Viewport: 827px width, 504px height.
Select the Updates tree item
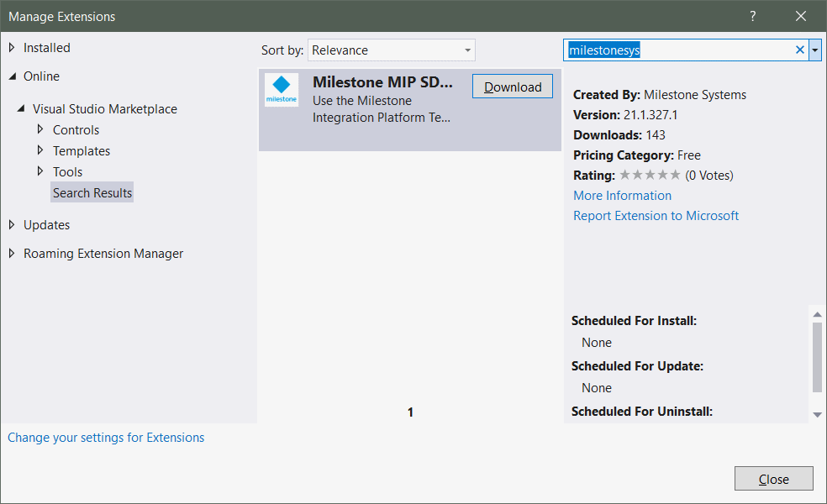46,225
